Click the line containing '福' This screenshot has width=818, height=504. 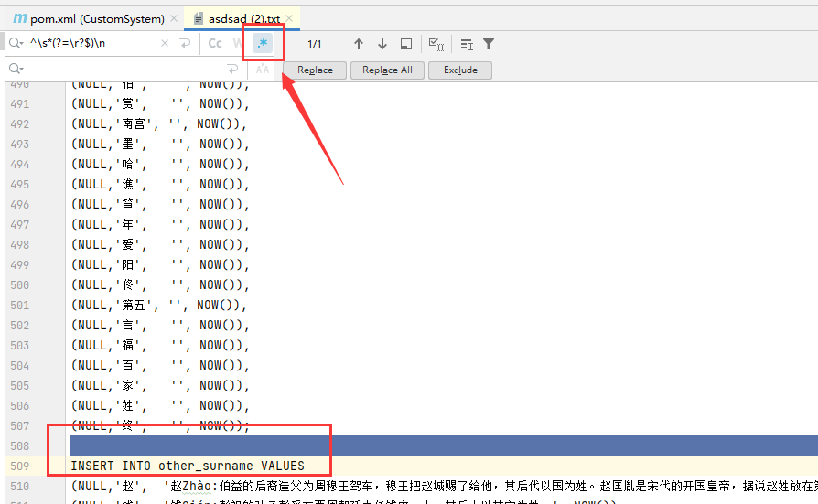pyautogui.click(x=160, y=345)
